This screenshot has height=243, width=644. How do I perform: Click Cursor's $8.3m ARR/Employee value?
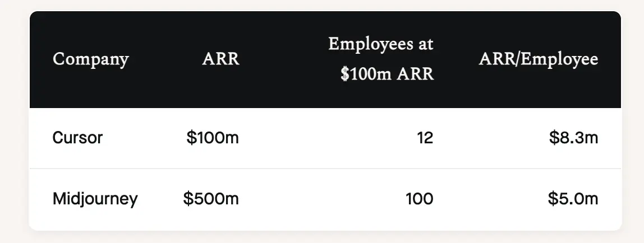(x=573, y=138)
